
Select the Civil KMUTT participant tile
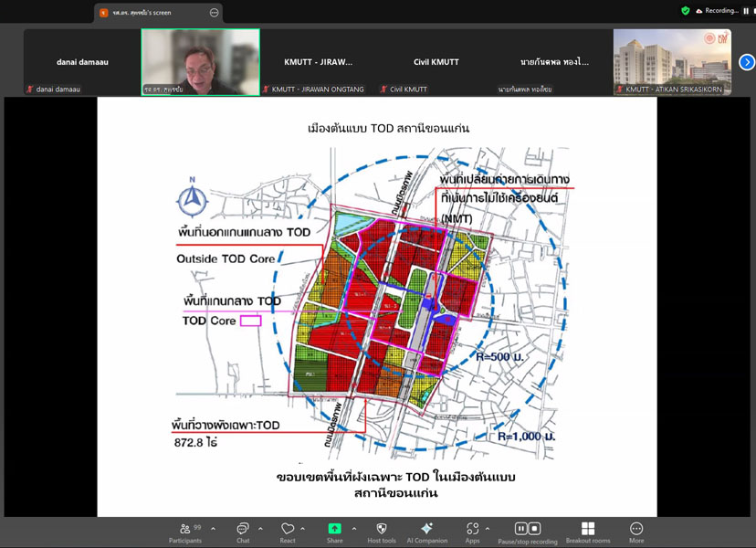tap(436, 62)
